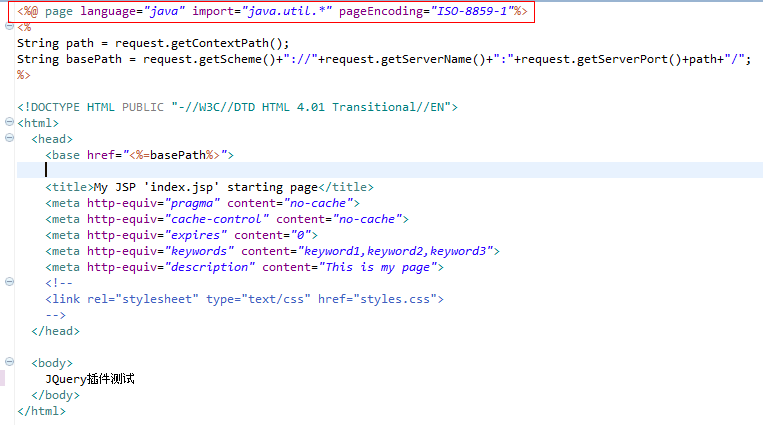Click the "-//W3C//DTD HTML 4.01 Transitional//EN" string
The height and width of the screenshot is (425, 763).
point(311,107)
